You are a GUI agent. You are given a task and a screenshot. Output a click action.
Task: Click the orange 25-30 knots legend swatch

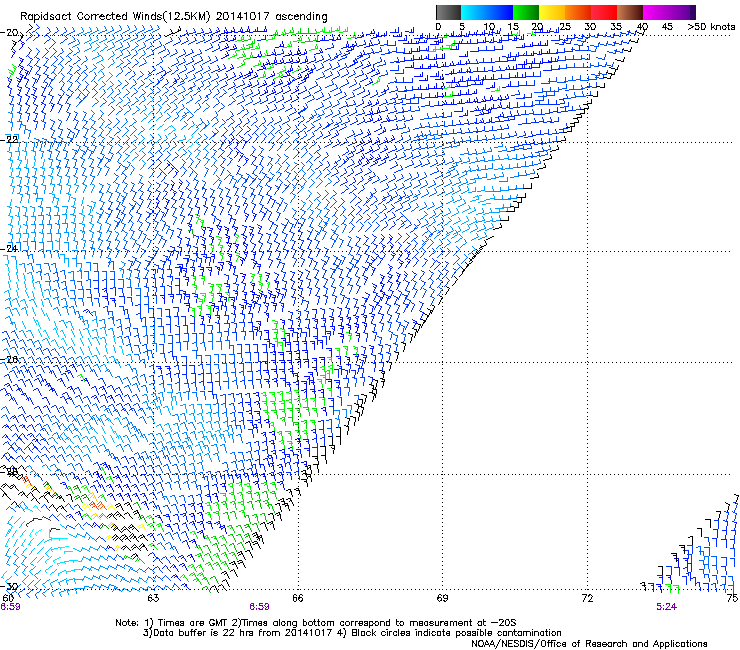click(578, 12)
